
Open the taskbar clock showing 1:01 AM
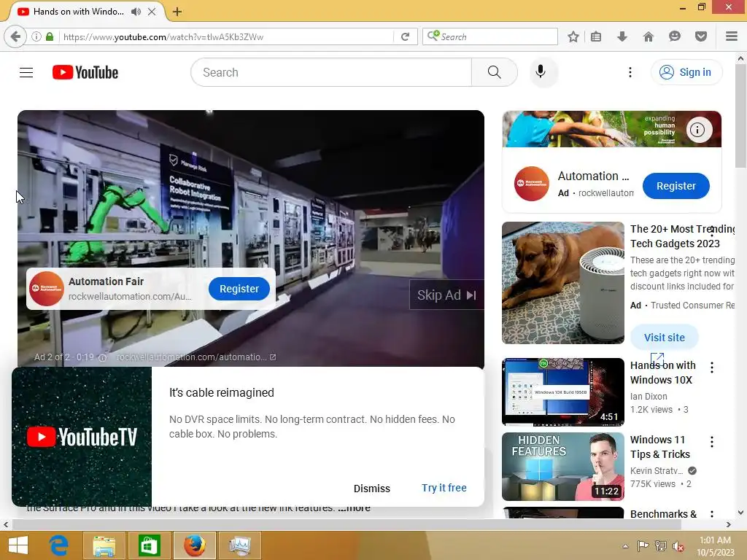click(715, 546)
